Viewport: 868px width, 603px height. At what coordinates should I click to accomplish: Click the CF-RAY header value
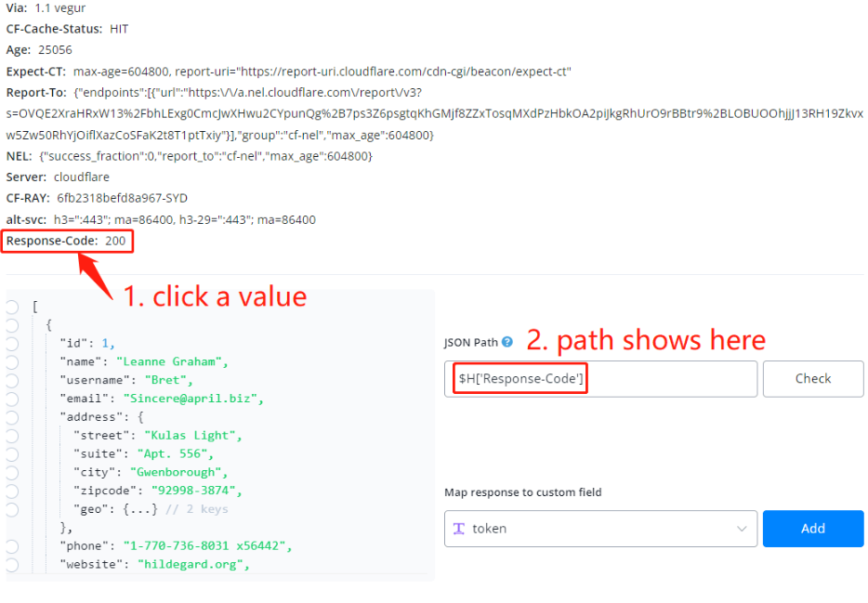coord(122,198)
